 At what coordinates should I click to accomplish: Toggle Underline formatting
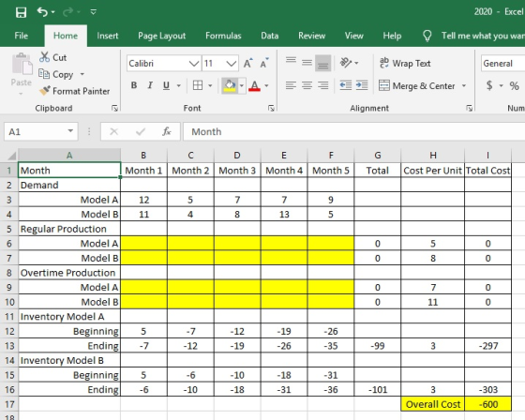pos(166,85)
